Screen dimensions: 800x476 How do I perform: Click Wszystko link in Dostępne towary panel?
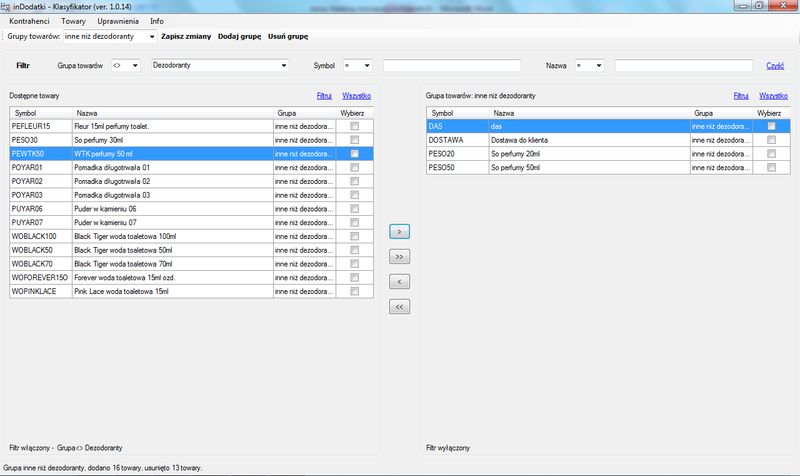pyautogui.click(x=357, y=95)
